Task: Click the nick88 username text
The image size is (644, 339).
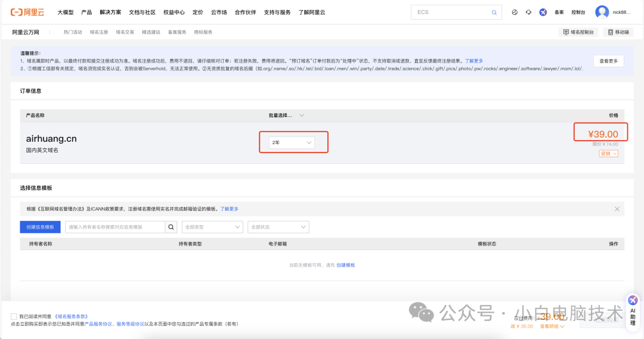Action: coord(621,13)
